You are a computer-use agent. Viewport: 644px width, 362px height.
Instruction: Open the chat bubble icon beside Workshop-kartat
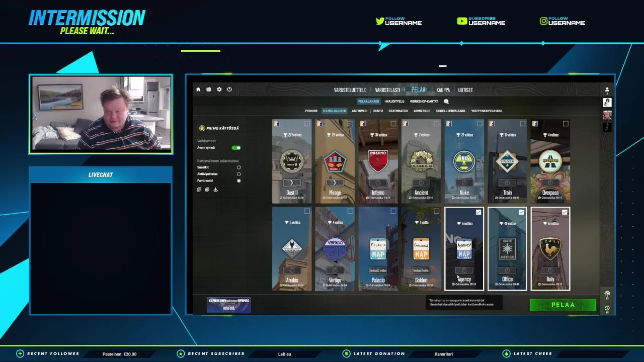(x=446, y=102)
